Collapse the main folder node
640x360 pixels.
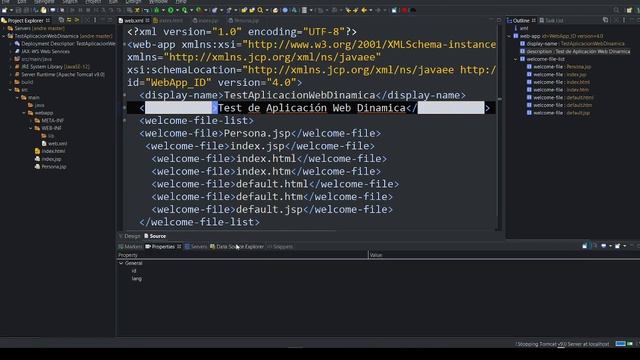pos(17,98)
